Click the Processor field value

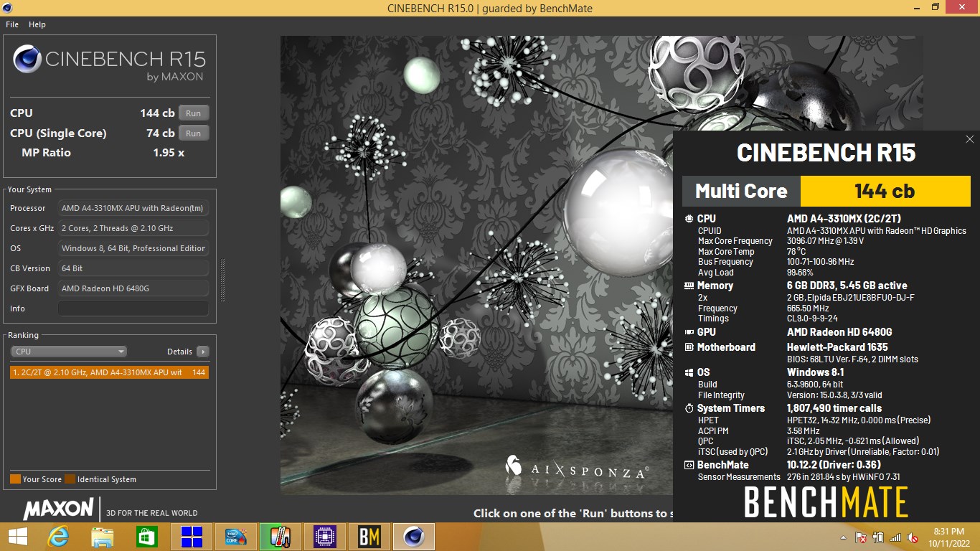[x=133, y=208]
